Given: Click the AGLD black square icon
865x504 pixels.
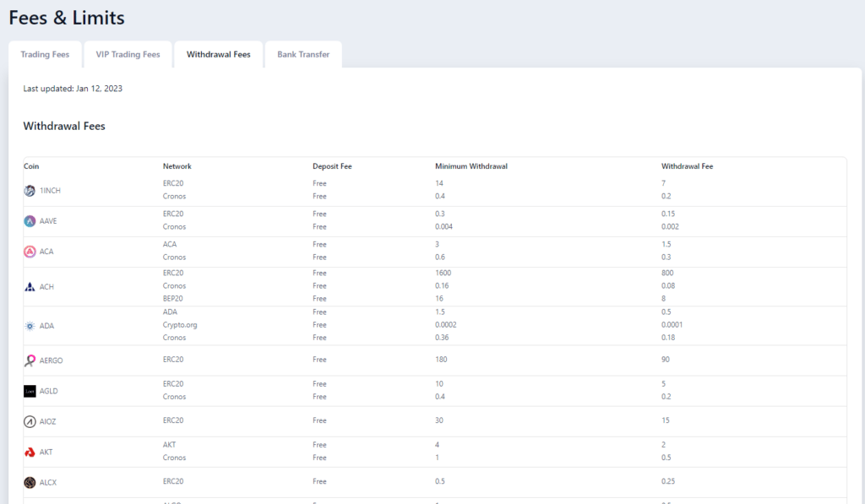Looking at the screenshot, I should click(30, 391).
